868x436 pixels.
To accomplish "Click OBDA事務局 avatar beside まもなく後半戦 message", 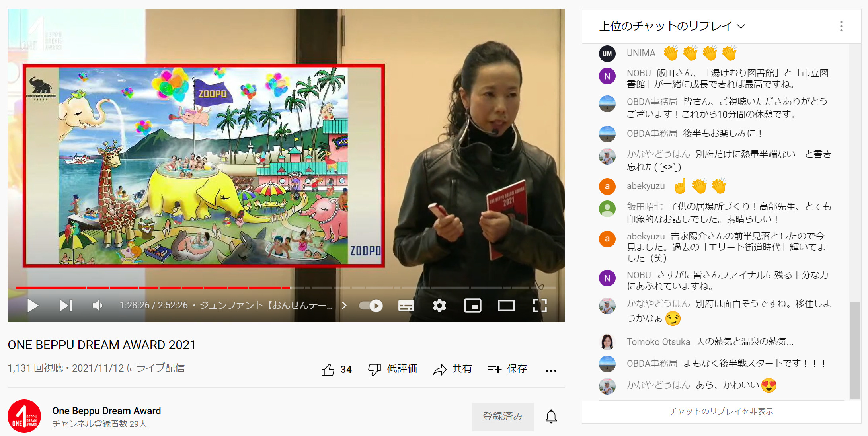I will click(x=607, y=364).
